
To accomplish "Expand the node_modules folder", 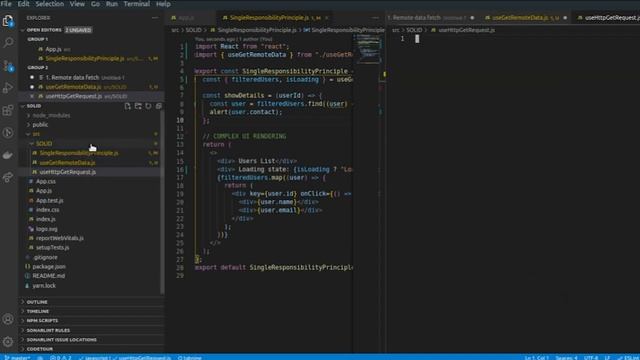I will coord(51,116).
